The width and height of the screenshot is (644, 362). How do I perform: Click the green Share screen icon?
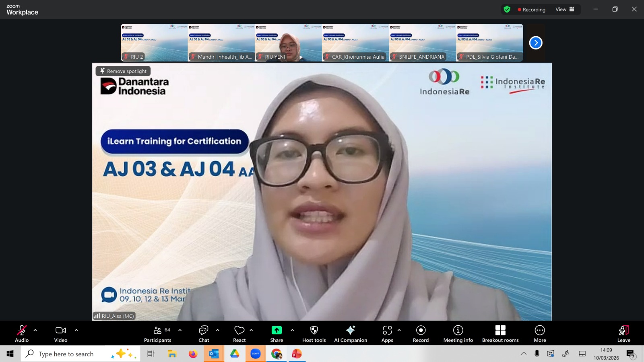tap(277, 330)
